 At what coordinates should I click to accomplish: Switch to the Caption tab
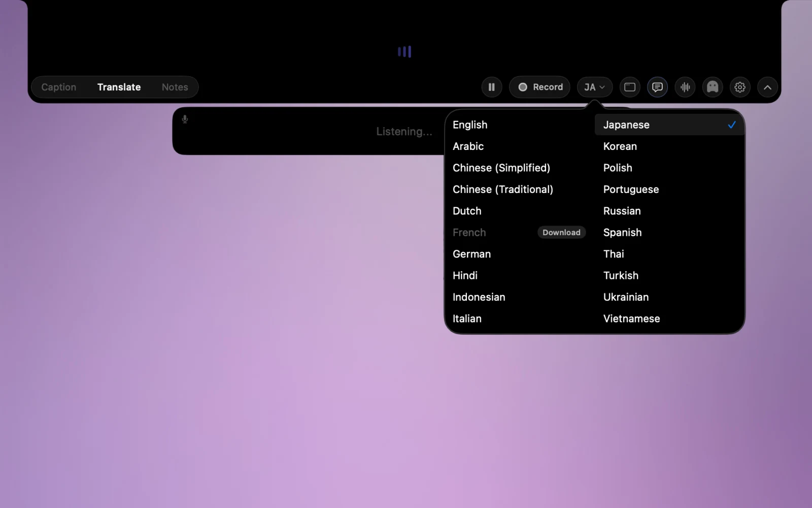pyautogui.click(x=59, y=87)
